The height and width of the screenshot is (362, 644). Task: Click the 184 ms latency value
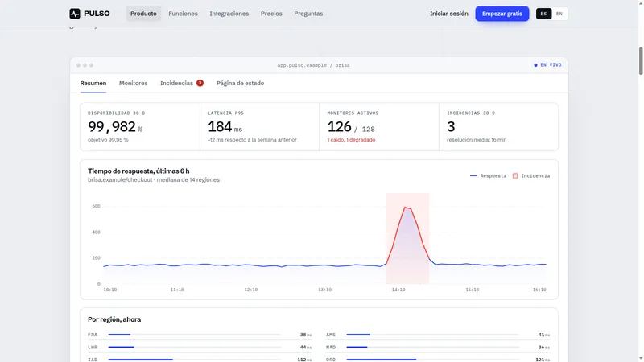pyautogui.click(x=225, y=127)
